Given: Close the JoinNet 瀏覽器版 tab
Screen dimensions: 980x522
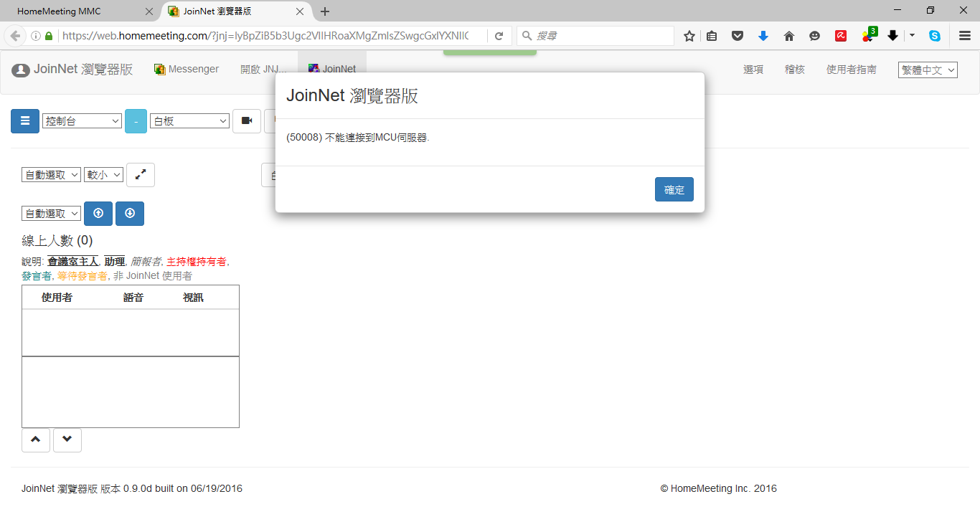Looking at the screenshot, I should (x=301, y=11).
